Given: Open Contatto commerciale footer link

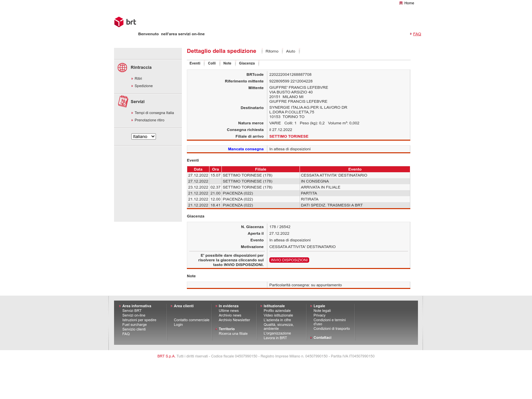Looking at the screenshot, I should click(x=192, y=320).
